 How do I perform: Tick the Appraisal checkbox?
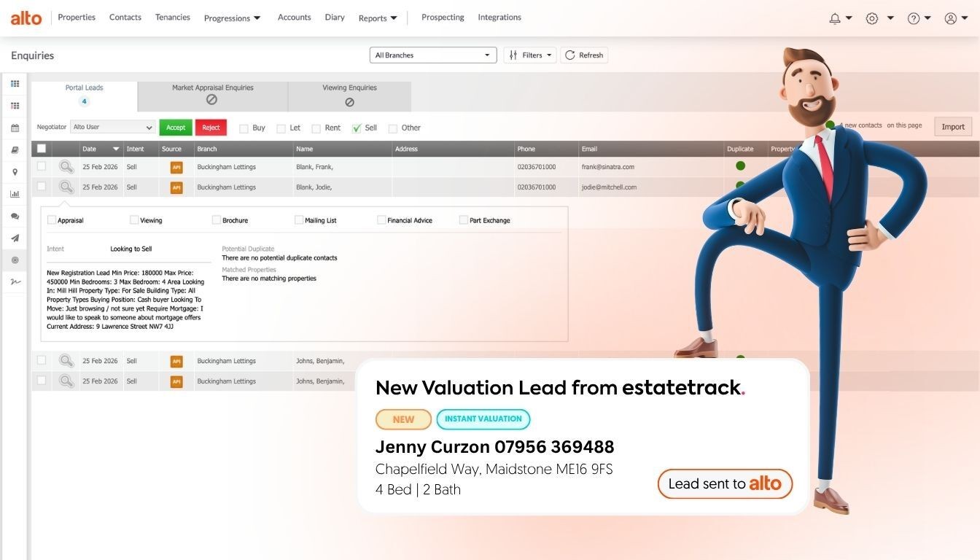click(x=51, y=219)
